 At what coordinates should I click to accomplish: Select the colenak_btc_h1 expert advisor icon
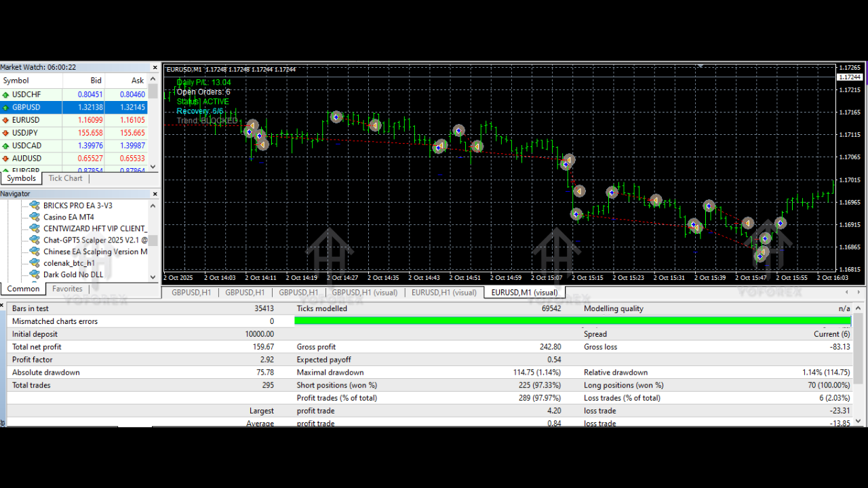pyautogui.click(x=35, y=263)
